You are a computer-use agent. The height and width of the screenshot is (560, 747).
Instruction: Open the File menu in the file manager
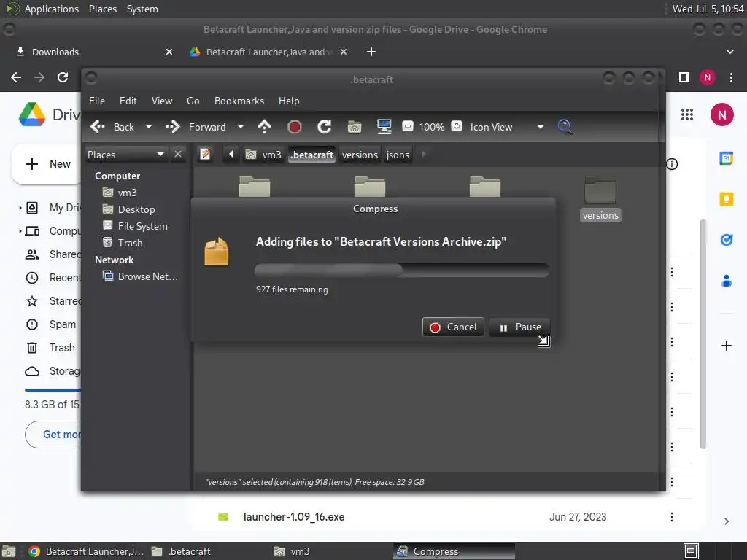(97, 101)
